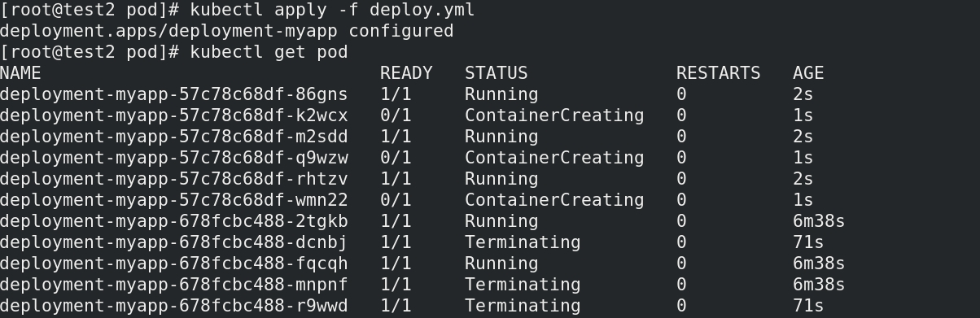Image resolution: width=980 pixels, height=318 pixels.
Task: Click the 0/1 ready value of pod wmn22
Action: (396, 200)
